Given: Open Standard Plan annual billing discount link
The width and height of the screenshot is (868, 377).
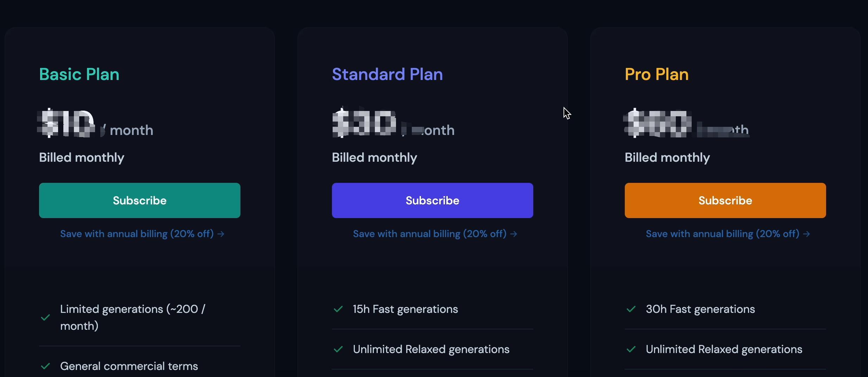Looking at the screenshot, I should coord(435,234).
